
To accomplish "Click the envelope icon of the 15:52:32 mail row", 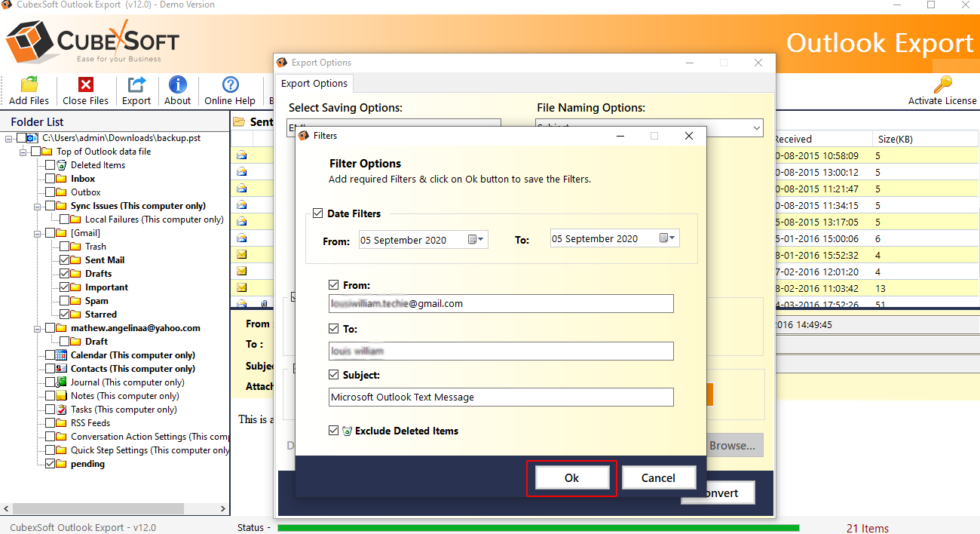I will pyautogui.click(x=242, y=255).
